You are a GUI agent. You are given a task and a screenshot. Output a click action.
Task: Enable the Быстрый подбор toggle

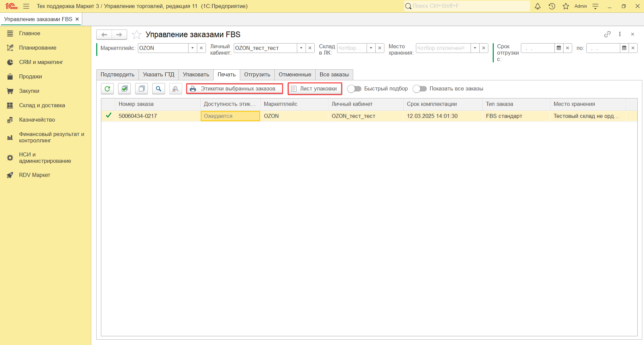point(354,89)
